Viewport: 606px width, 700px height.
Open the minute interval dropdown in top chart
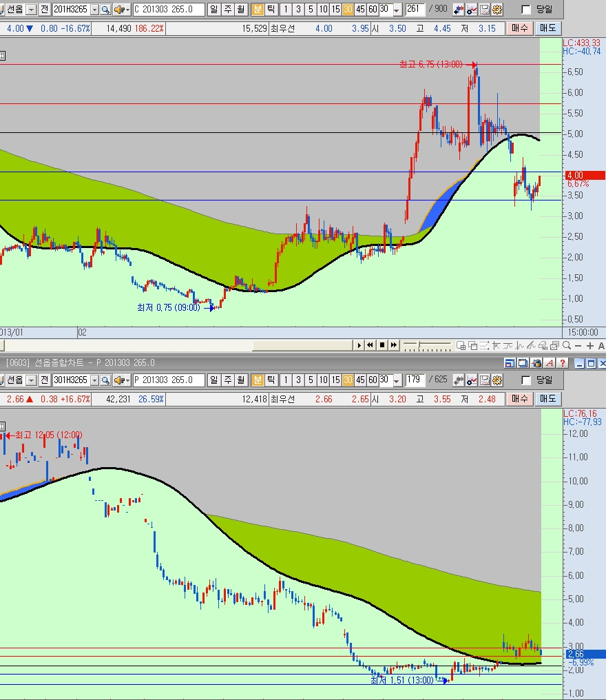[397, 10]
